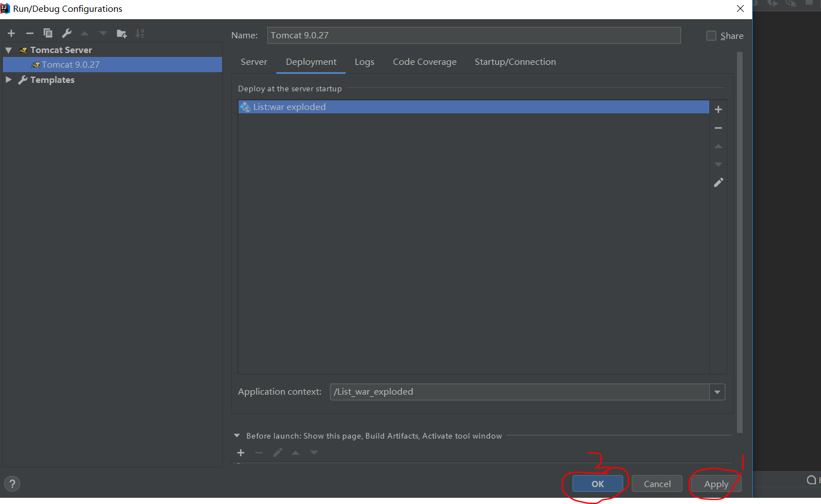Screen dimensions: 821x504
Task: Remove the selected configuration with minus icon
Action: [30, 33]
